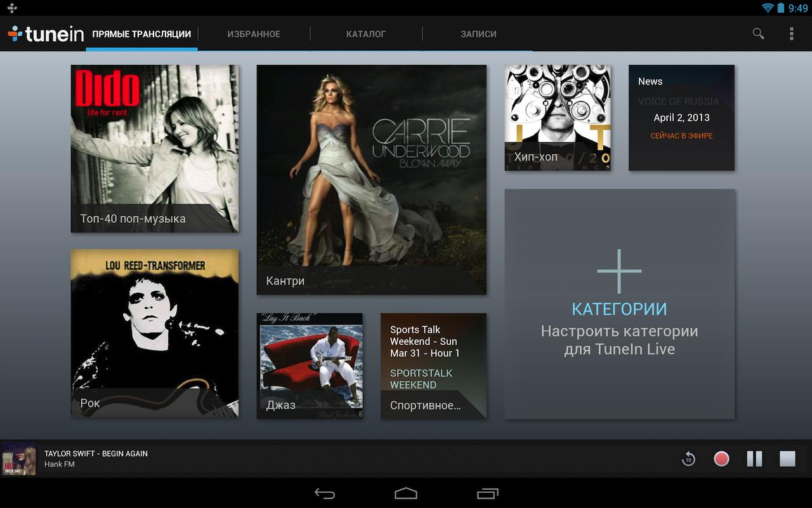Open the Топ-40 поп-музыка Dido tile
Image resolution: width=812 pixels, height=508 pixels.
click(x=155, y=149)
